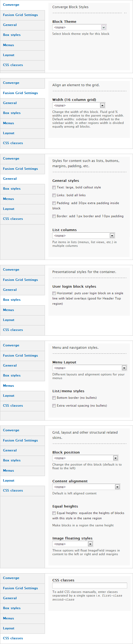Screen dimensions: 133x644
Task: Click the CSS classes text input field
Action: coord(90,586)
